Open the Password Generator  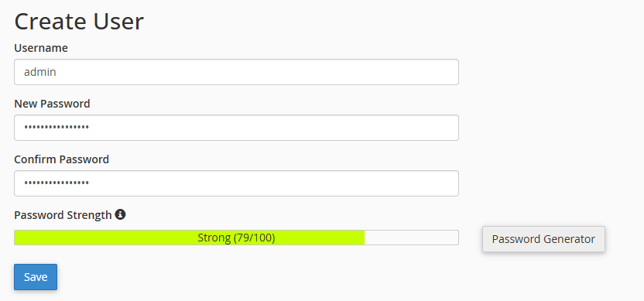[543, 239]
